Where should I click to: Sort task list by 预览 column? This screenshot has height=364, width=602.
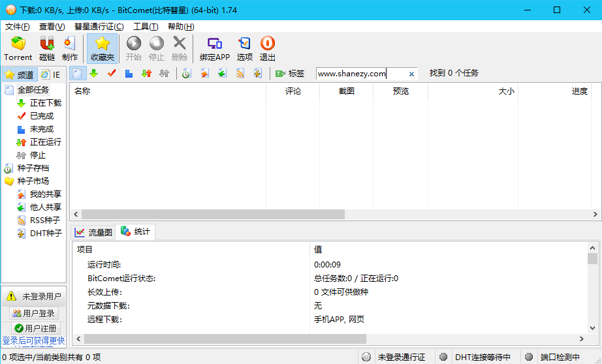pos(400,91)
